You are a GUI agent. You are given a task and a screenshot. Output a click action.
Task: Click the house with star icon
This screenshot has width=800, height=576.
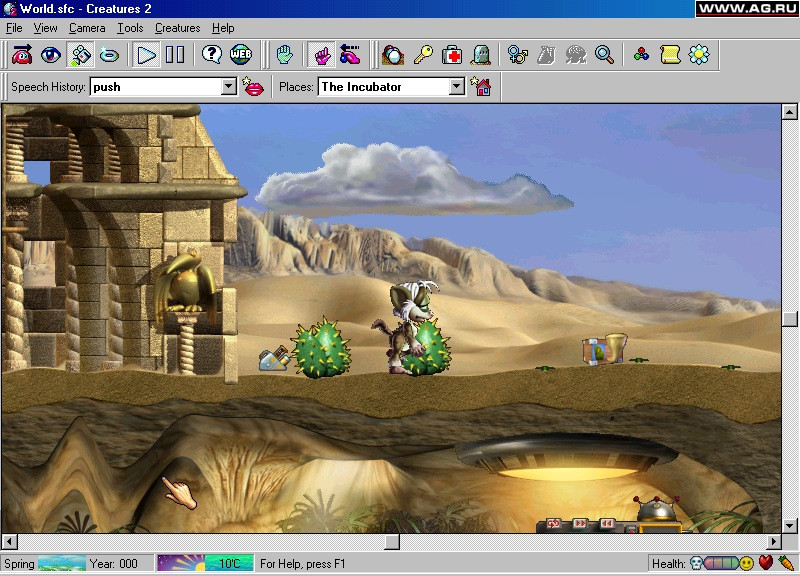[482, 87]
